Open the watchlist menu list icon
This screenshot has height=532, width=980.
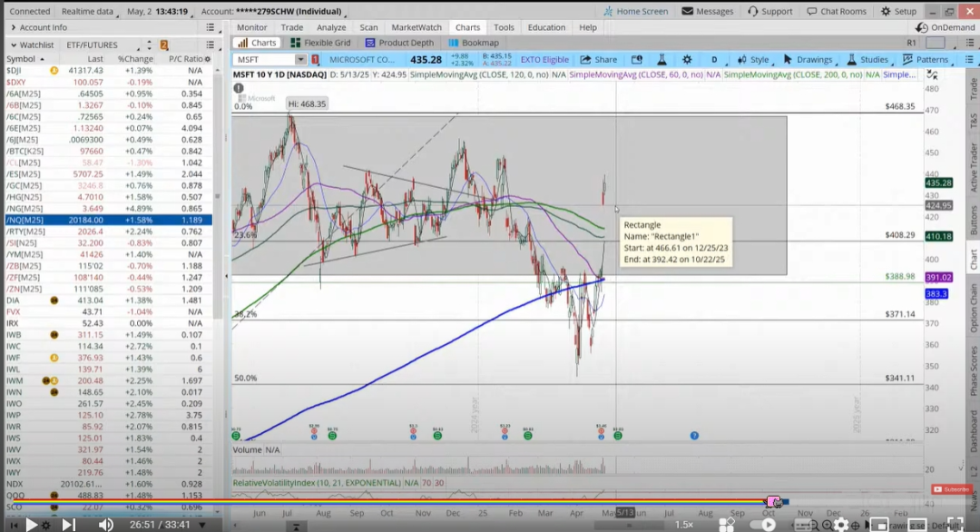click(x=210, y=45)
